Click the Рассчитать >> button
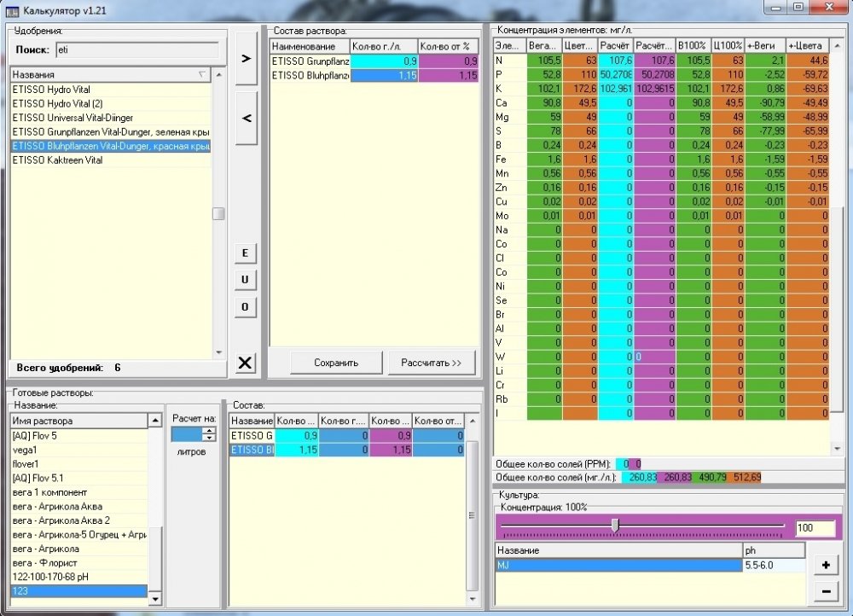Viewport: 853px width, 616px height. [432, 363]
